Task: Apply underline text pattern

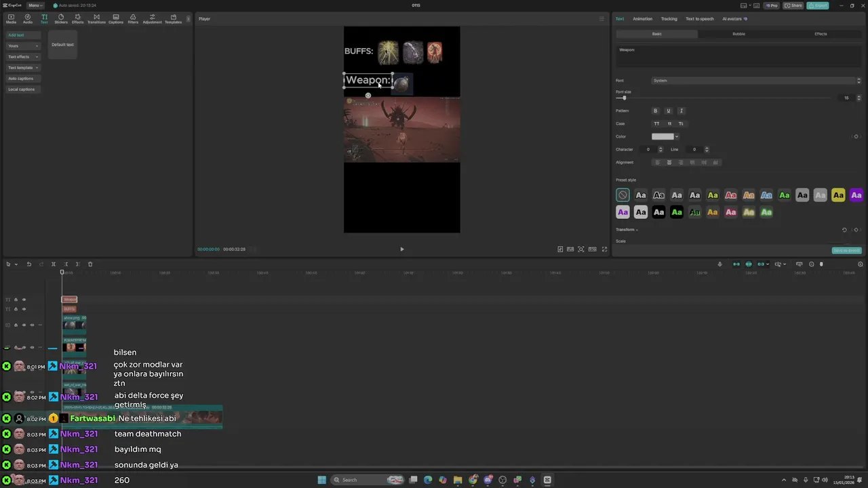Action: 669,110
